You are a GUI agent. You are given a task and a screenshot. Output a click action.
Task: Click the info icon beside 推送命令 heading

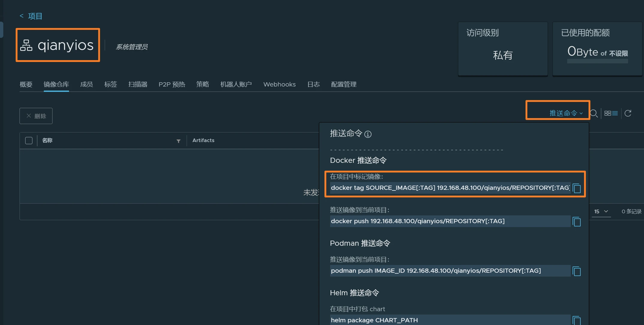pos(368,134)
